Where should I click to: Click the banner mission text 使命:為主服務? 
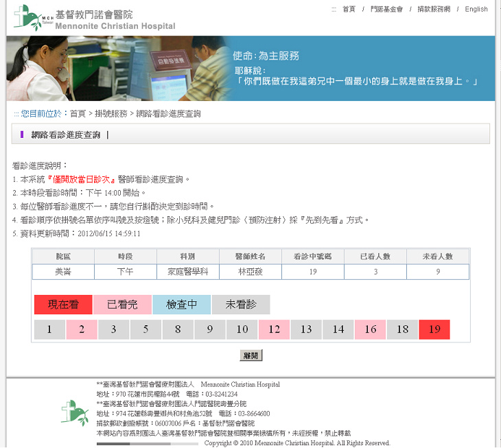(x=266, y=56)
